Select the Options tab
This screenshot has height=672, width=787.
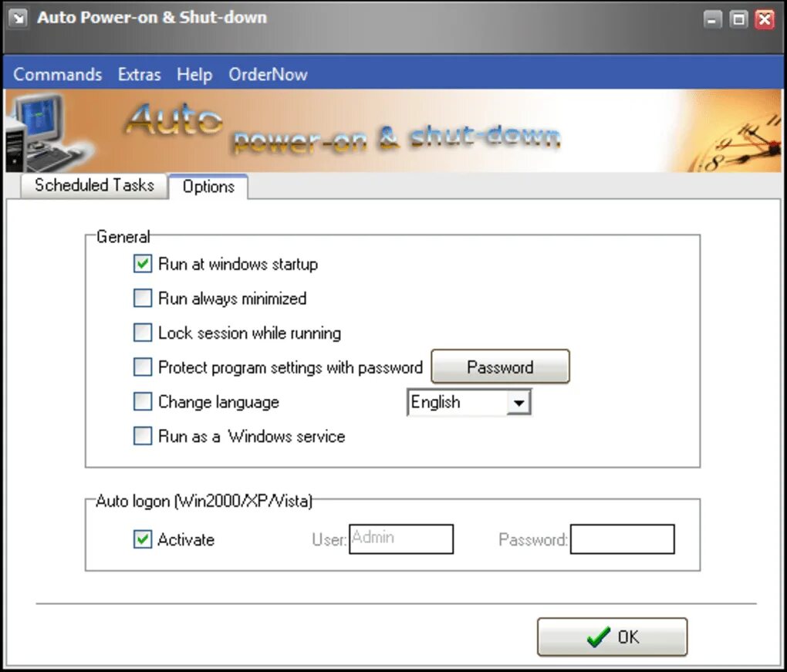208,187
